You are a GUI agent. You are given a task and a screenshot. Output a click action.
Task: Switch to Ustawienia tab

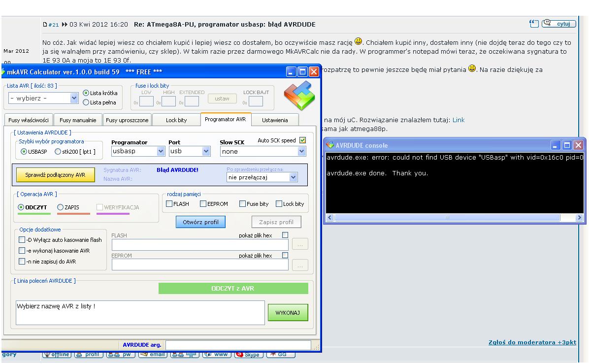(275, 120)
